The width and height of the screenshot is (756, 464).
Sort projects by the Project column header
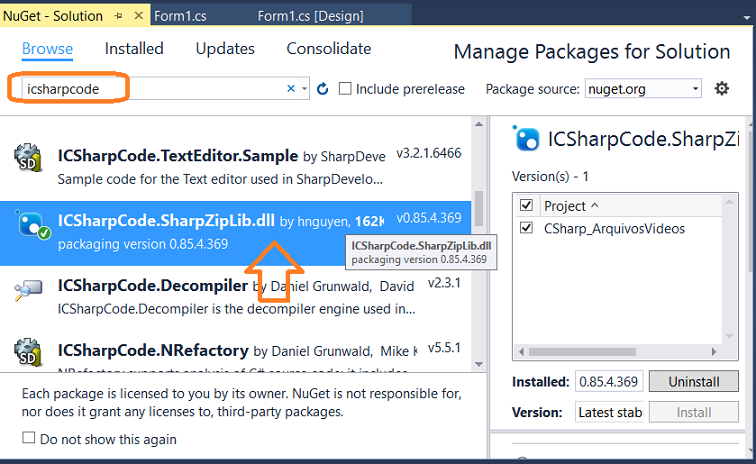571,206
